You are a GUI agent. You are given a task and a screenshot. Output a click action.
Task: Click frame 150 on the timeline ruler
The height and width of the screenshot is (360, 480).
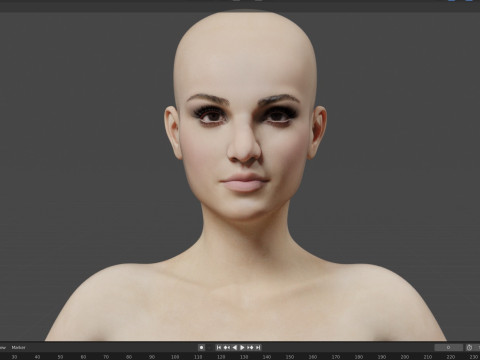[x=290, y=357]
